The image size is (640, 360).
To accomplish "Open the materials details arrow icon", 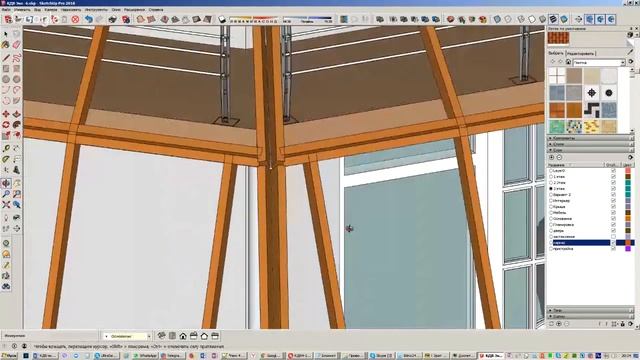I will 631,62.
